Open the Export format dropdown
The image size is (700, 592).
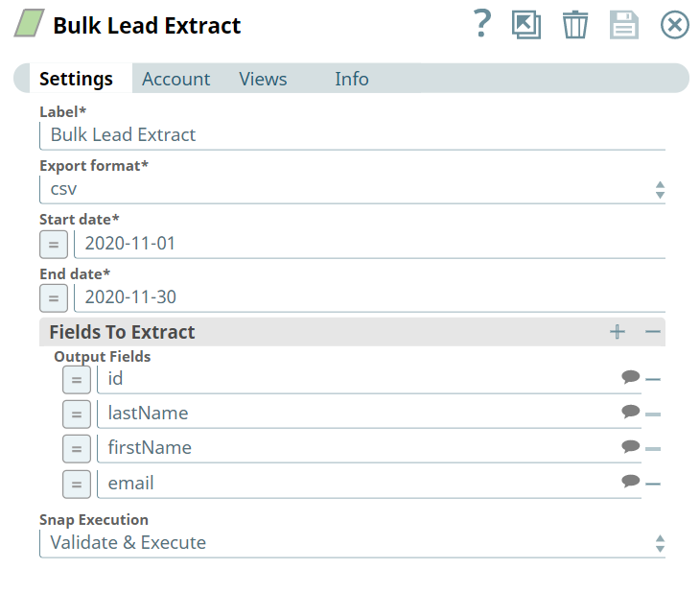coord(352,189)
